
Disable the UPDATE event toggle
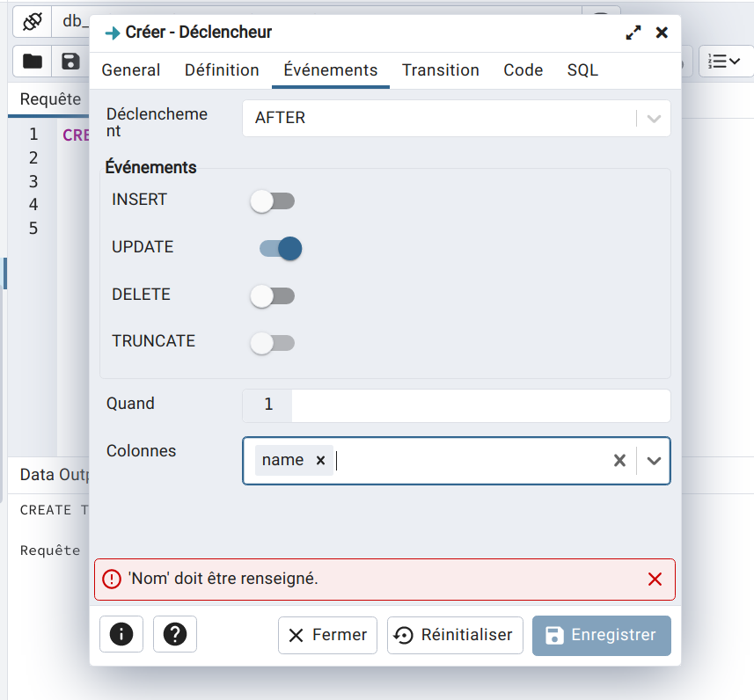(281, 249)
